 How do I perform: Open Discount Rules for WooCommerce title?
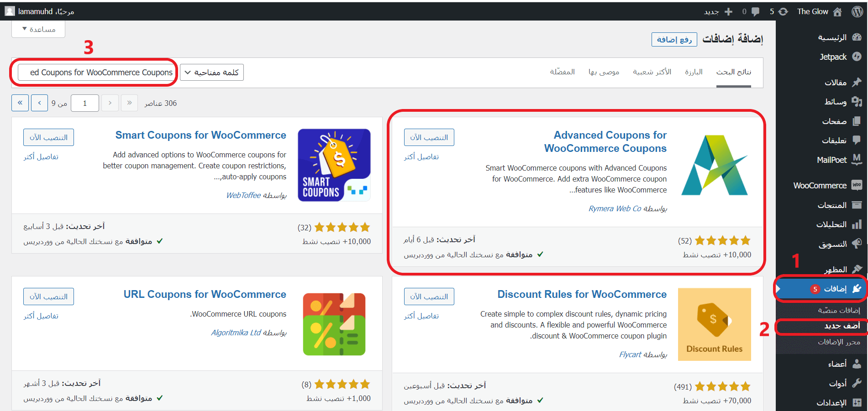click(582, 294)
